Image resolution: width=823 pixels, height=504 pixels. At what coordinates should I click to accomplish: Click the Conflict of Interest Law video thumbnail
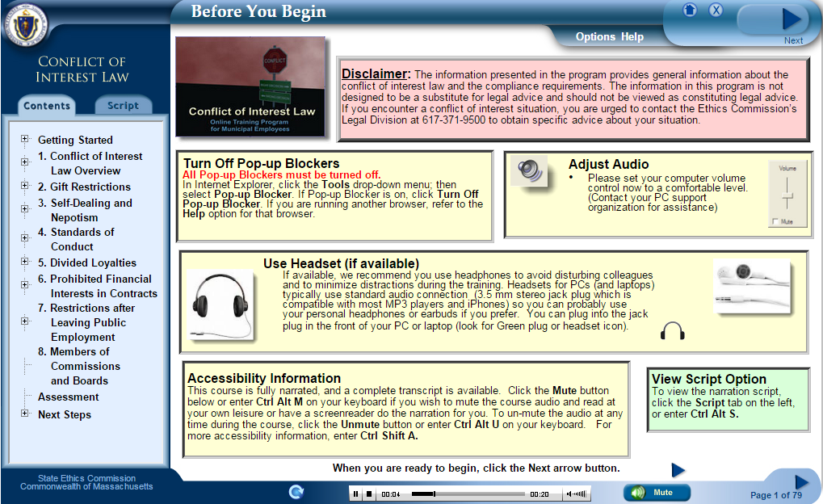(250, 86)
